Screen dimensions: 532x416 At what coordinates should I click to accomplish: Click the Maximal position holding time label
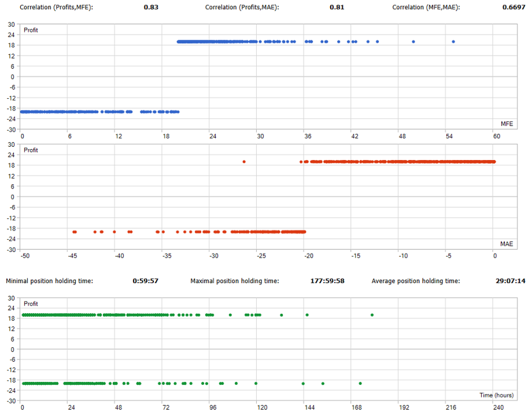(x=234, y=281)
